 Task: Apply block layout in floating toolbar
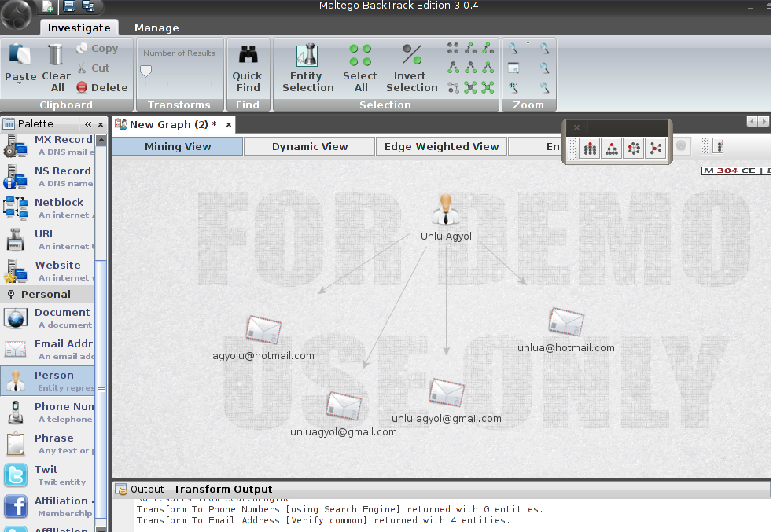pyautogui.click(x=590, y=149)
